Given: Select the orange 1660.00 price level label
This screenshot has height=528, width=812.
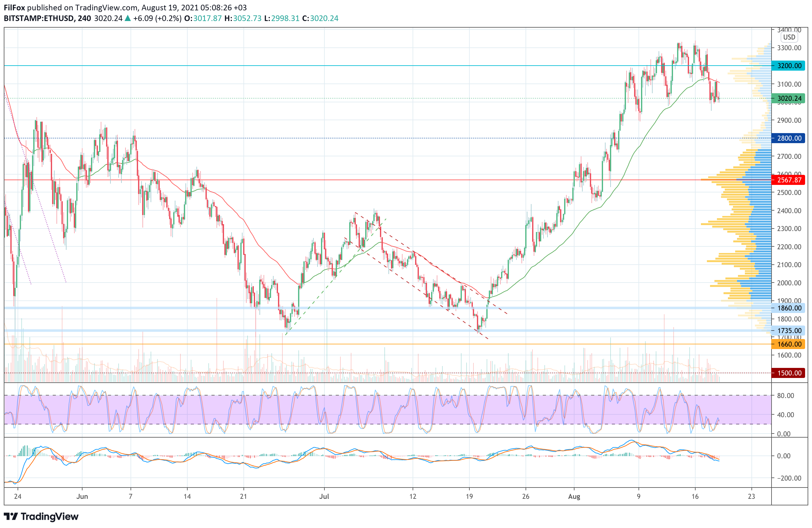Looking at the screenshot, I should 789,344.
